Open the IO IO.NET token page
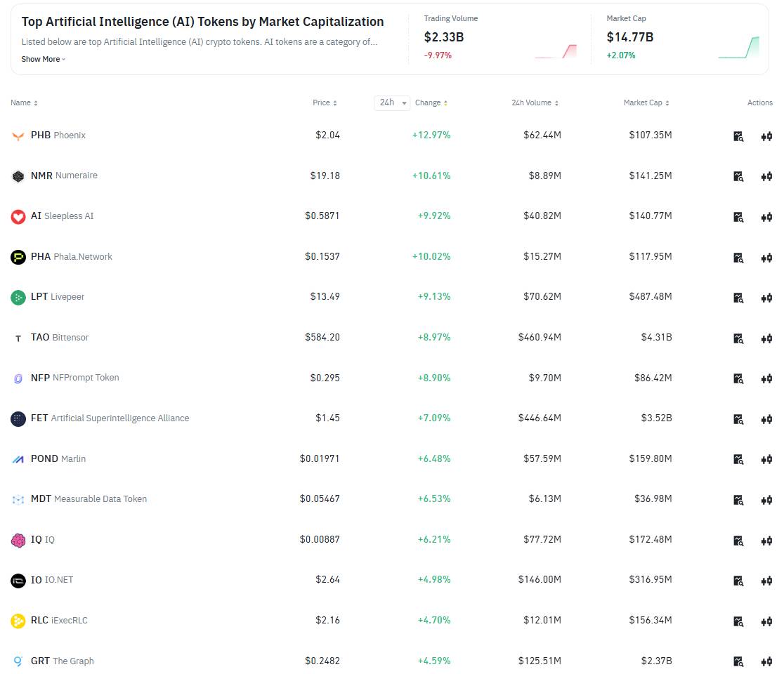The width and height of the screenshot is (784, 674). pos(52,580)
